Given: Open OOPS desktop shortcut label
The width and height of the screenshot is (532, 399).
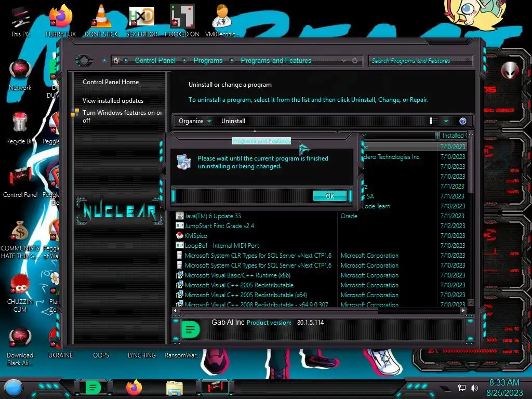Looking at the screenshot, I should click(101, 355).
